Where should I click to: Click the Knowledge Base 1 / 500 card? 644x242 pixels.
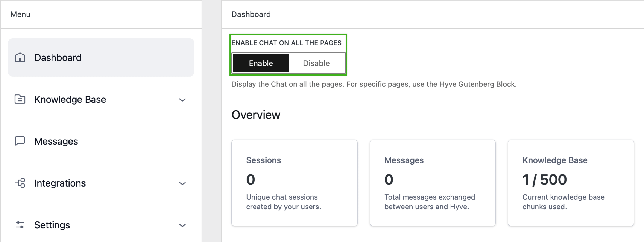571,183
